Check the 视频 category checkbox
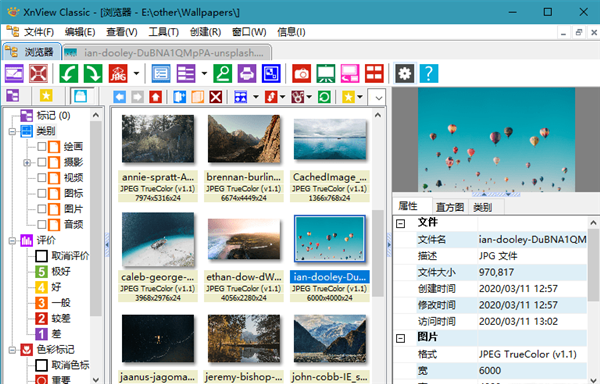 tap(42, 178)
